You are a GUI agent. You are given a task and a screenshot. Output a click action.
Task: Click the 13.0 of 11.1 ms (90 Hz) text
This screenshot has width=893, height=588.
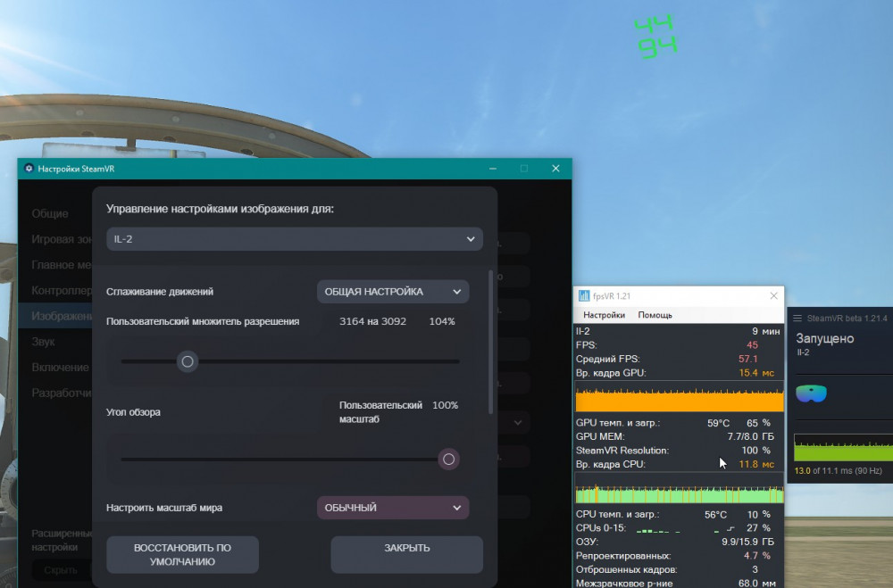pos(838,471)
